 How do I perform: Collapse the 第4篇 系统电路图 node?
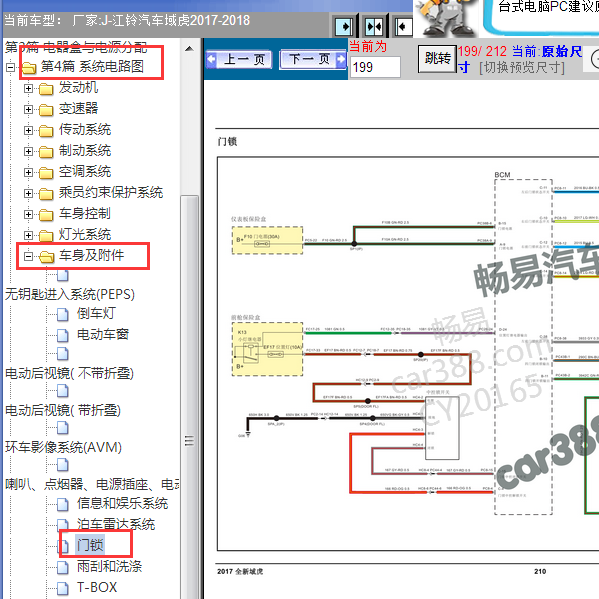coord(10,67)
